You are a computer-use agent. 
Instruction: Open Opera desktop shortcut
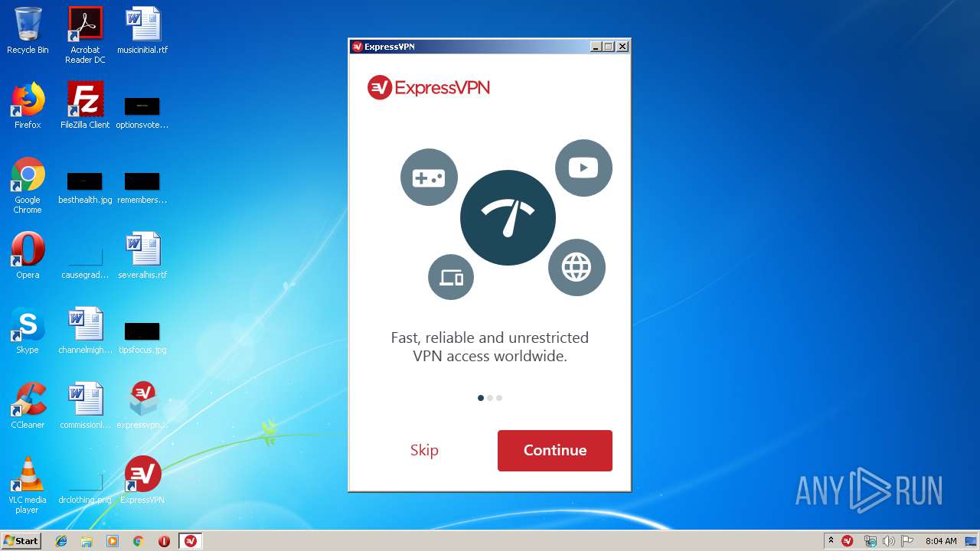pos(28,256)
